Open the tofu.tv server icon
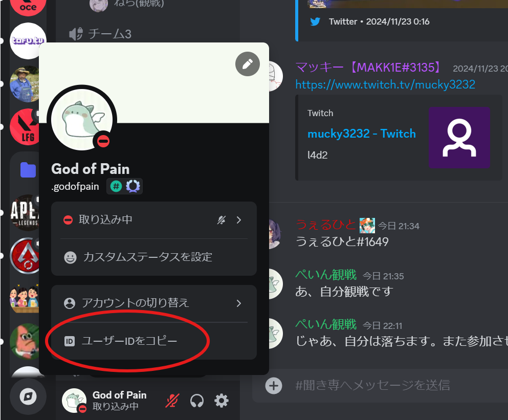508x420 pixels. coord(28,41)
